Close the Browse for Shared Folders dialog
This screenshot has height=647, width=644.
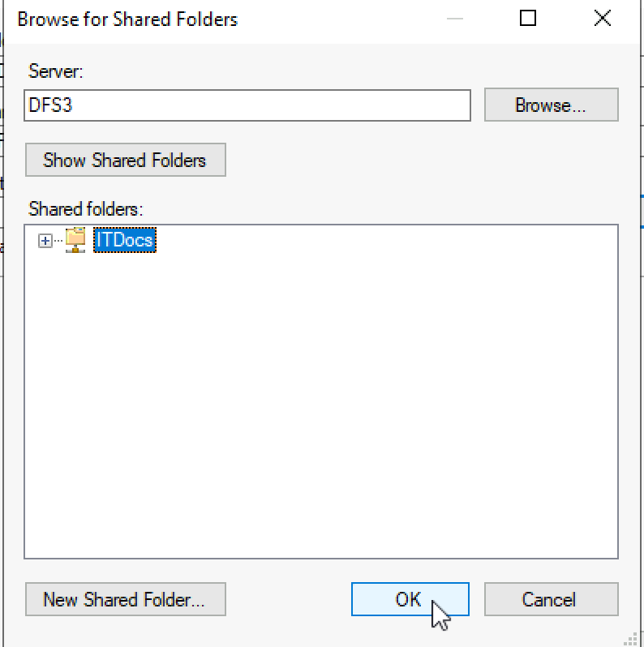click(603, 18)
